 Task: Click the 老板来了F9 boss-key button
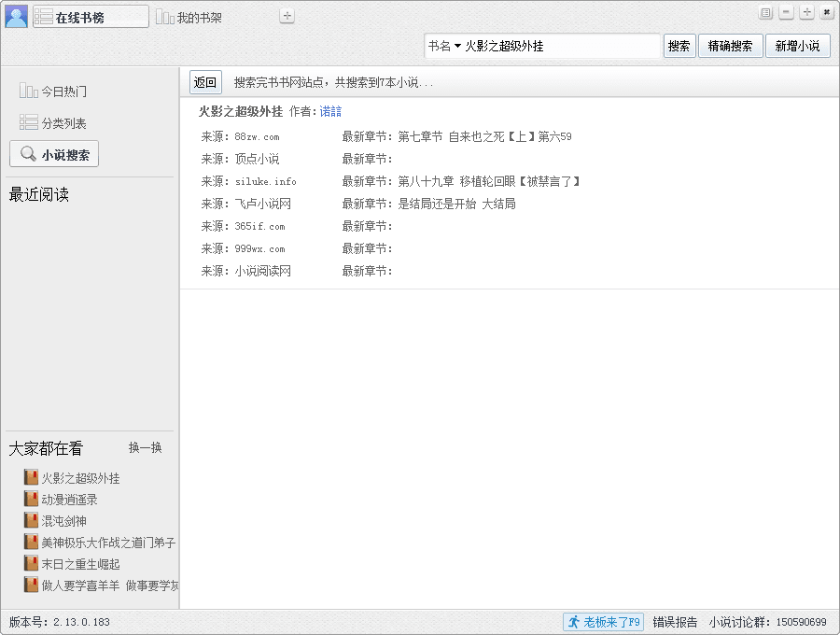click(x=603, y=622)
